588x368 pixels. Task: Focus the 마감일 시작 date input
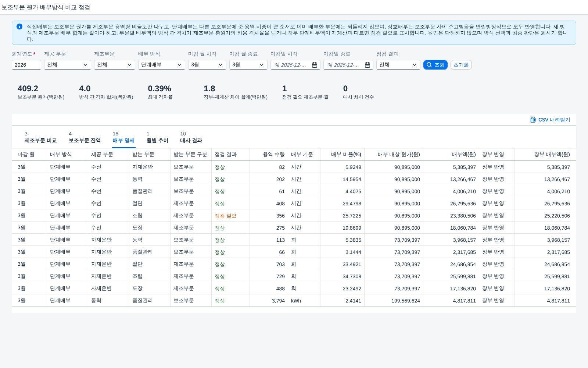(x=291, y=65)
